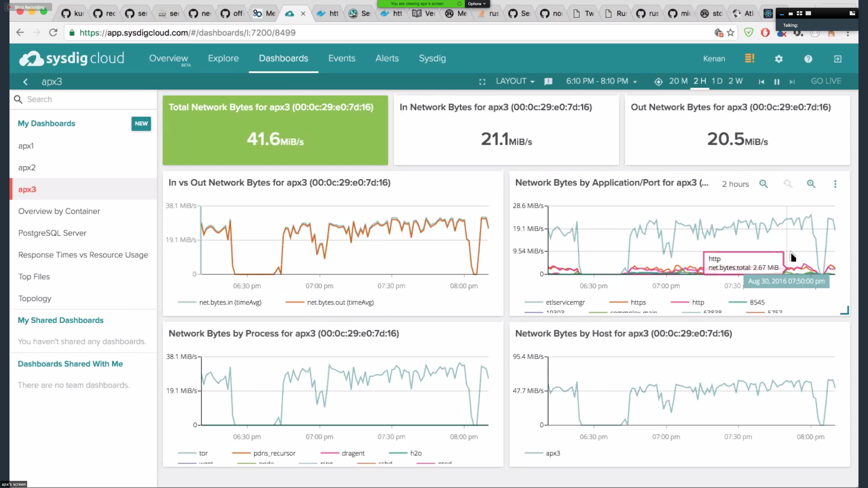This screenshot has height=488, width=868.
Task: Switch to the Dashboards tab
Action: pyautogui.click(x=283, y=58)
